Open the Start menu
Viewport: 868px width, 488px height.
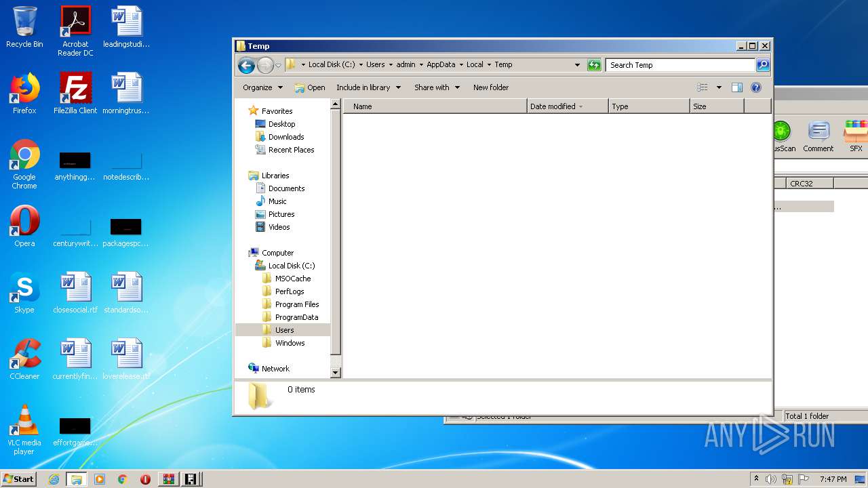19,479
